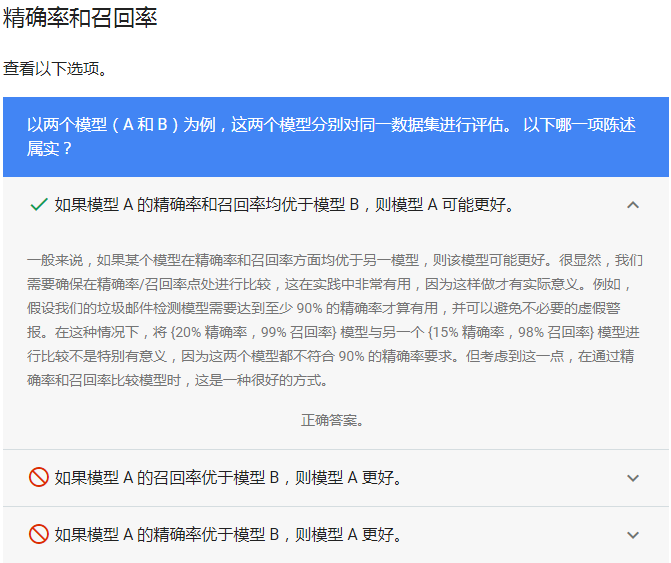Click the instruction text 查看以下选项
The height and width of the screenshot is (563, 671).
point(55,69)
